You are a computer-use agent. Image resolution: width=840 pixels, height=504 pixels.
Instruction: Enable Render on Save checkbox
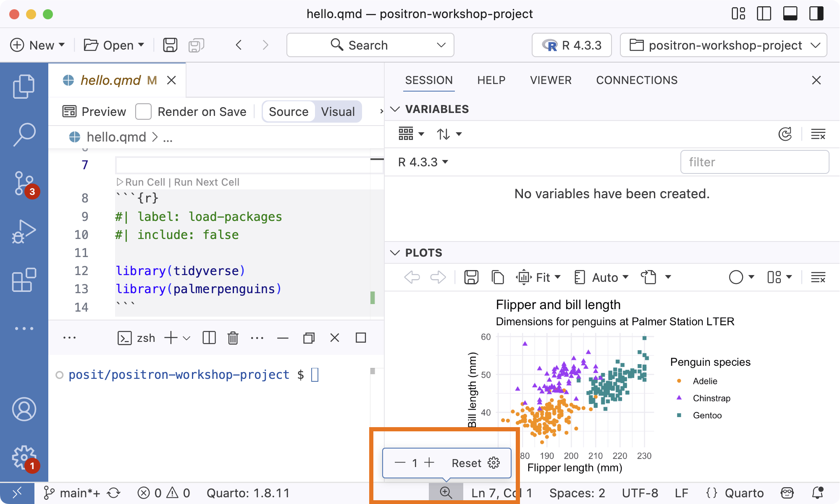pos(143,112)
